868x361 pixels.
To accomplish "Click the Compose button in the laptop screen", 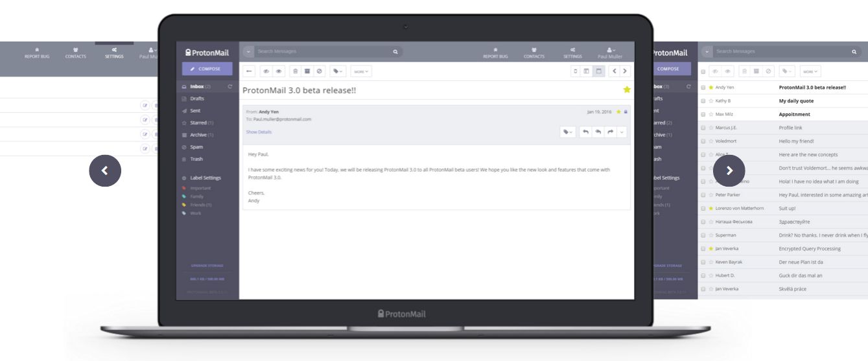I will coord(207,69).
